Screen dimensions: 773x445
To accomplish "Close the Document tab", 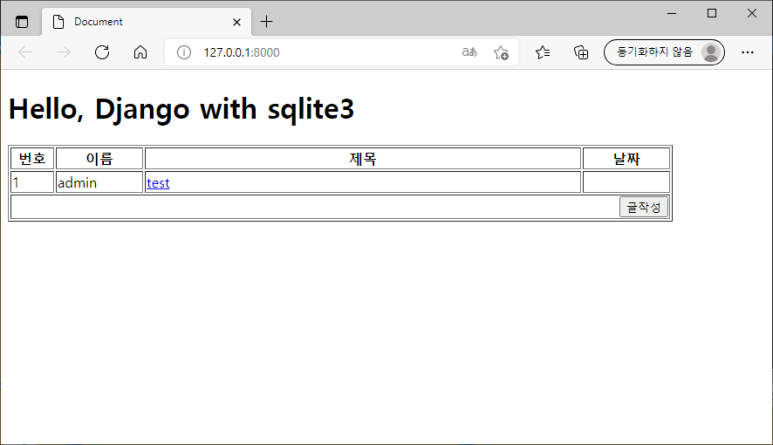I will [x=237, y=22].
